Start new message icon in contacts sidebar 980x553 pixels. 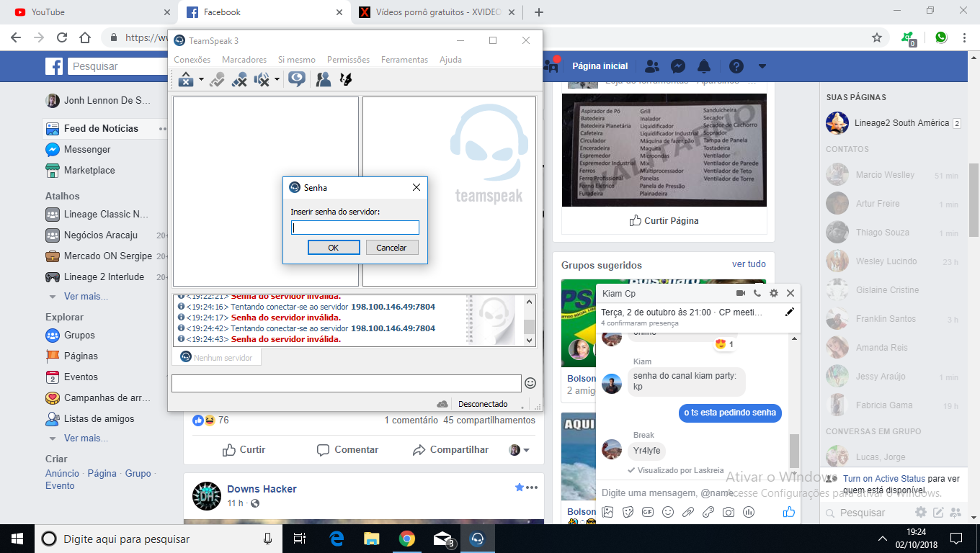coord(938,513)
